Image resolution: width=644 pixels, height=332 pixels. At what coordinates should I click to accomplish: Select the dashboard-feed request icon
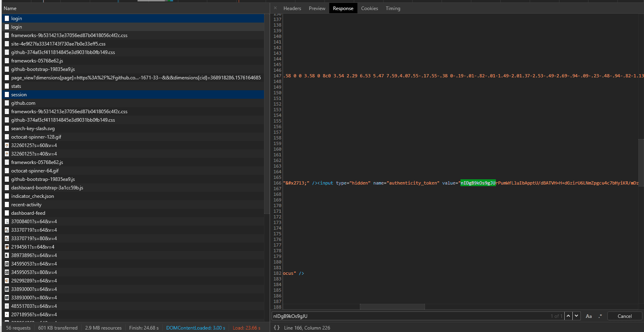pyautogui.click(x=7, y=213)
